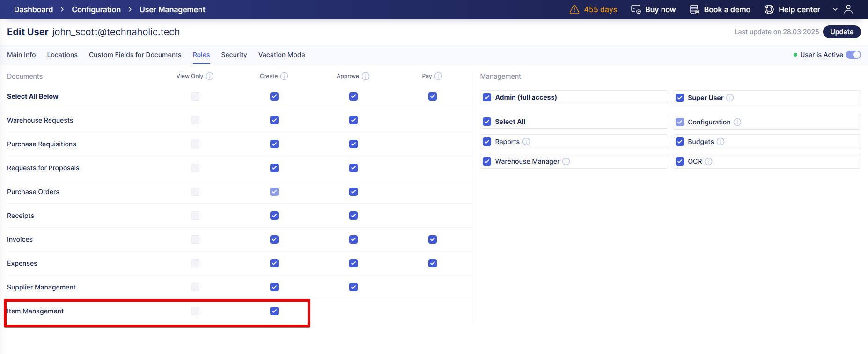This screenshot has height=354, width=868.
Task: Click the warning icon beside 455 days
Action: [x=574, y=9]
